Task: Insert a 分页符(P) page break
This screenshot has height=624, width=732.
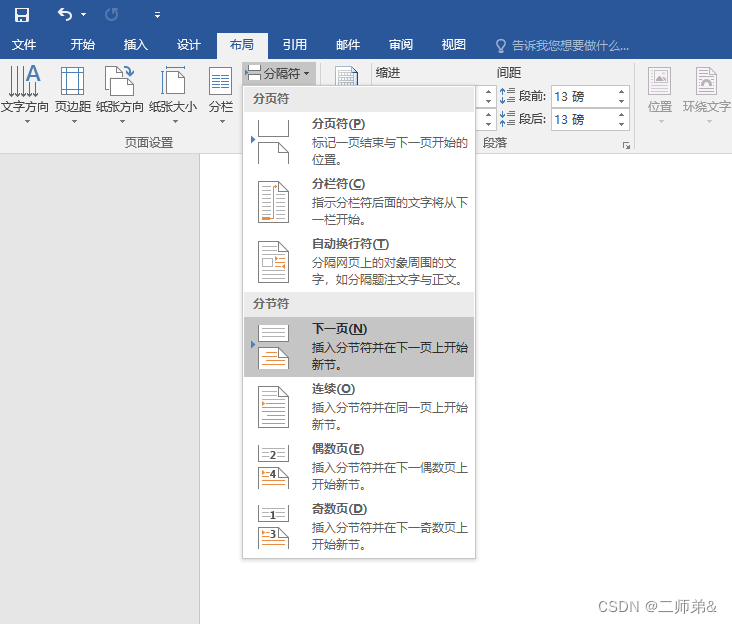Action: tap(359, 141)
